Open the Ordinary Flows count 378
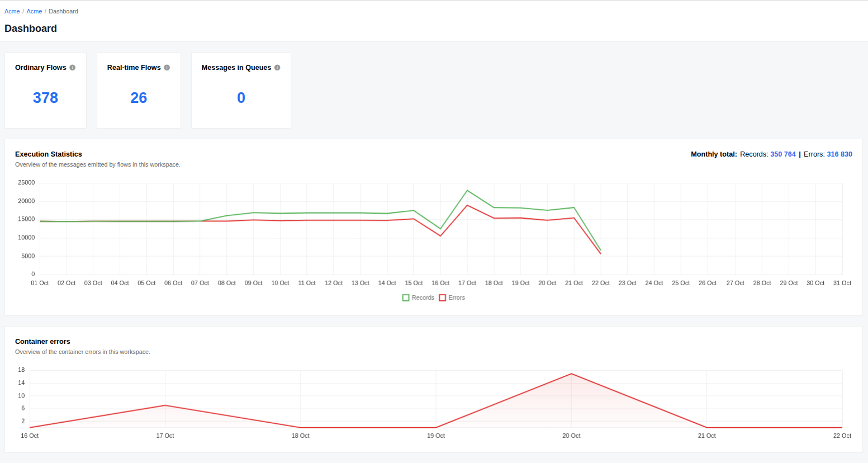Screen dimensions: 868x463 pos(45,98)
